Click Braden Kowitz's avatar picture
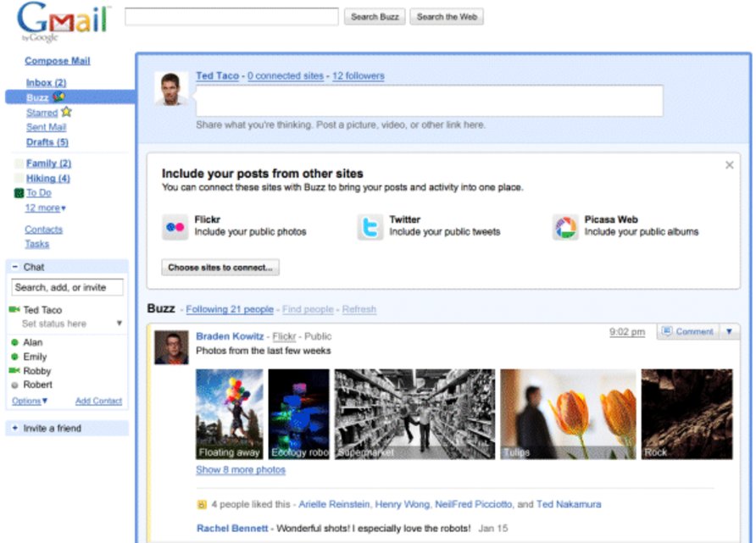Screen dimensions: 756x543 (x=171, y=347)
